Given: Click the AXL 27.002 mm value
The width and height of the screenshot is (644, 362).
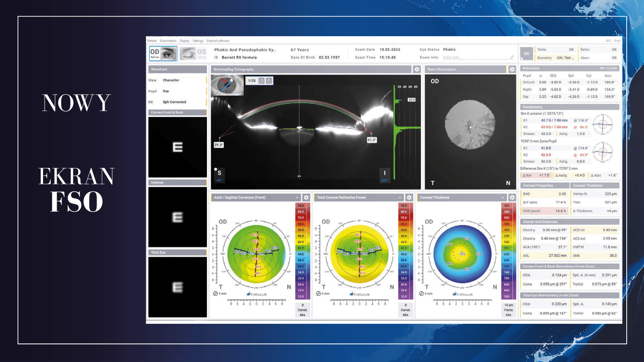Looking at the screenshot, I should 557,255.
